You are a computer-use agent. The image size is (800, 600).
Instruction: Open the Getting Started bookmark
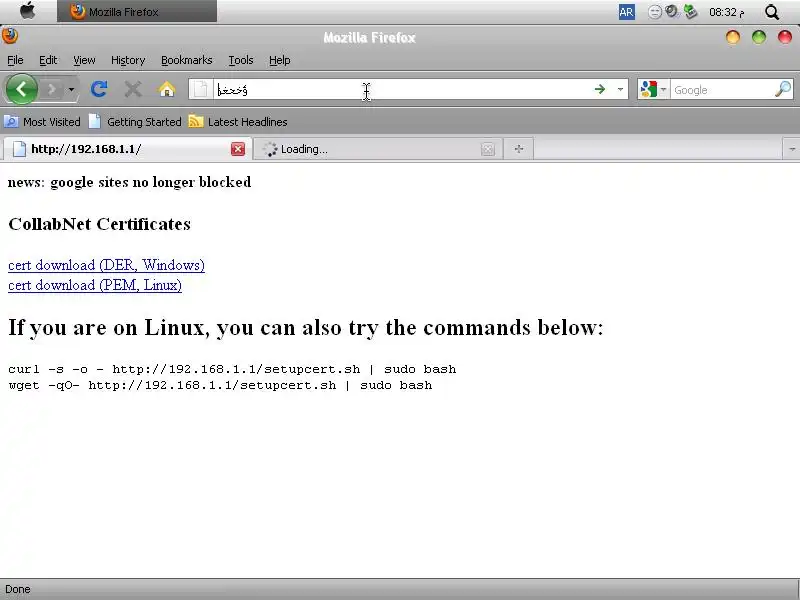click(135, 122)
